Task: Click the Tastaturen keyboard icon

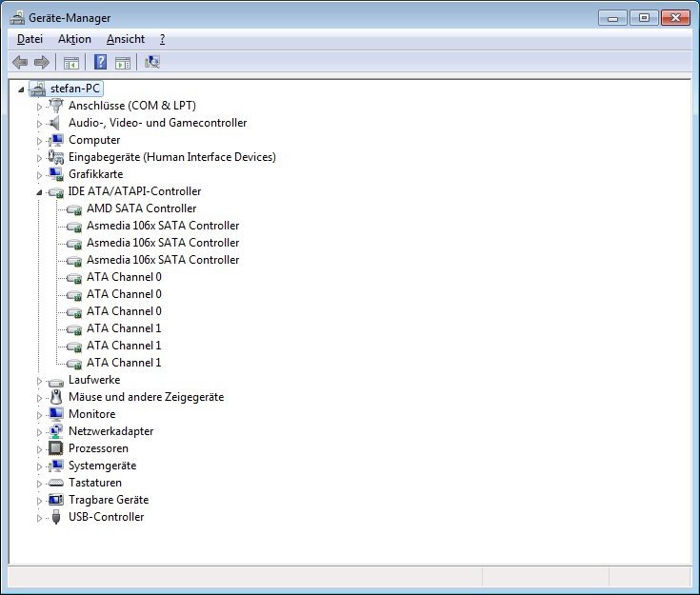Action: click(56, 483)
